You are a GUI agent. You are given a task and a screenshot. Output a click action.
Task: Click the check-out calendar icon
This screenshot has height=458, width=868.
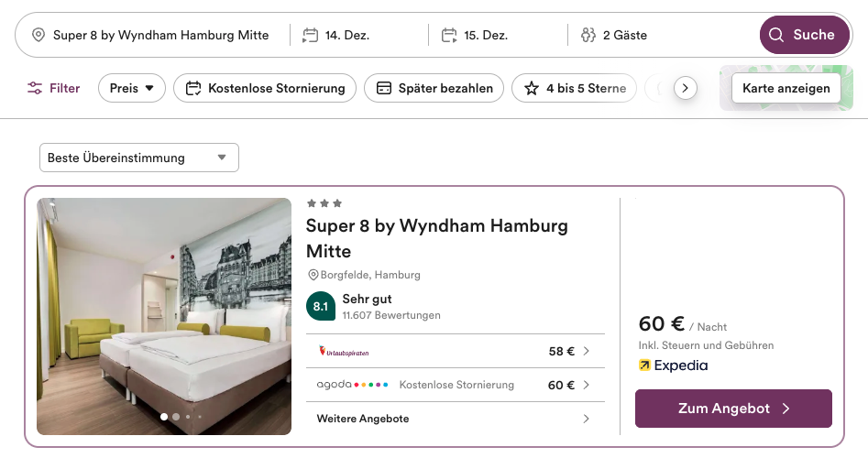coord(449,35)
